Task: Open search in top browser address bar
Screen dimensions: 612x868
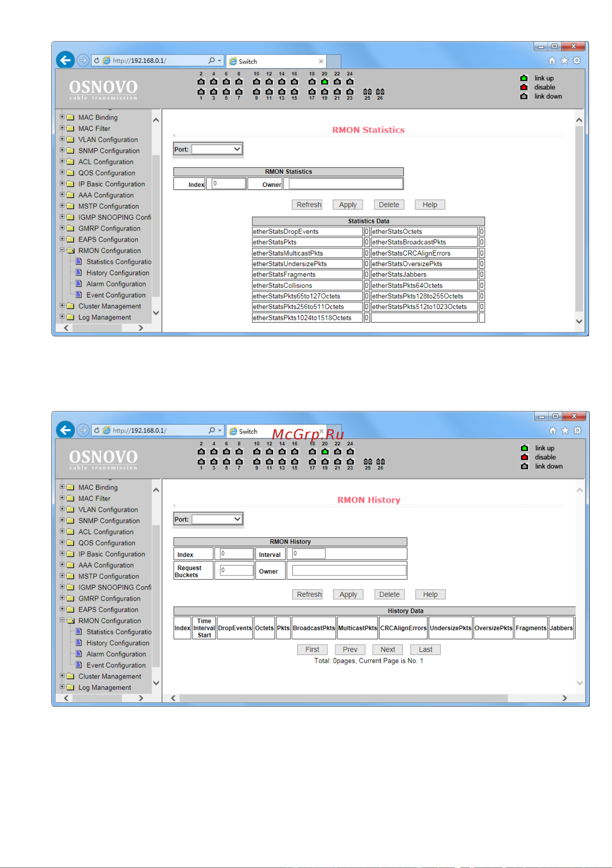Action: click(x=212, y=60)
